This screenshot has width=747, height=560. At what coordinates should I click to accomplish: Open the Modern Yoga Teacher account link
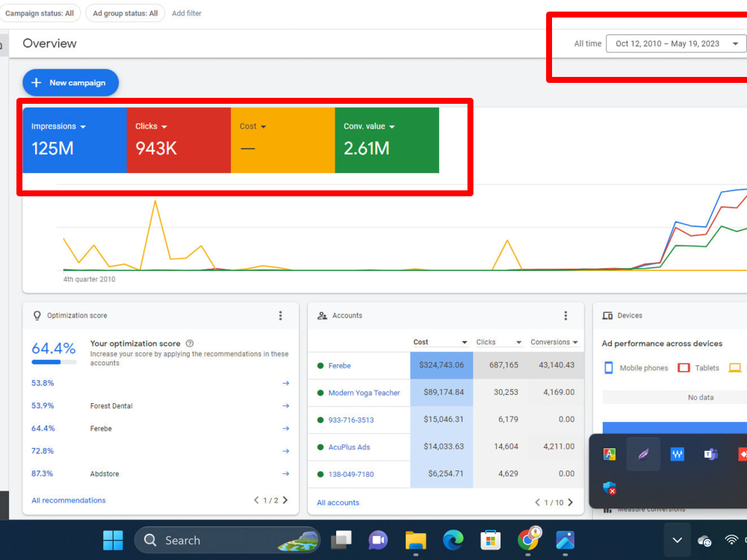364,393
